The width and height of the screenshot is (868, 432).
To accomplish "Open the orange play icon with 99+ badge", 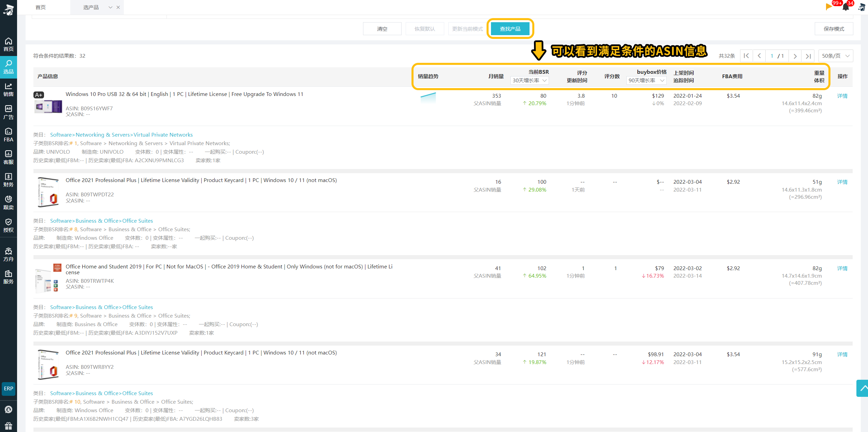I will [x=829, y=6].
